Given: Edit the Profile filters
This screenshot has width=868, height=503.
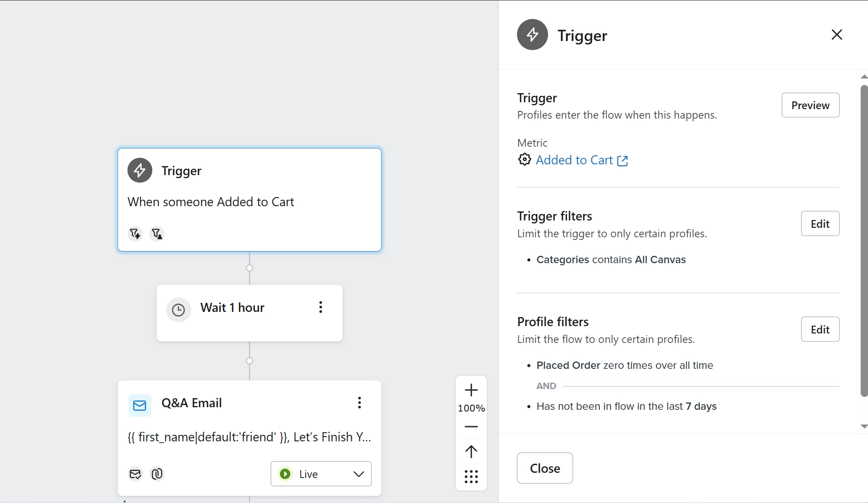Looking at the screenshot, I should click(820, 329).
